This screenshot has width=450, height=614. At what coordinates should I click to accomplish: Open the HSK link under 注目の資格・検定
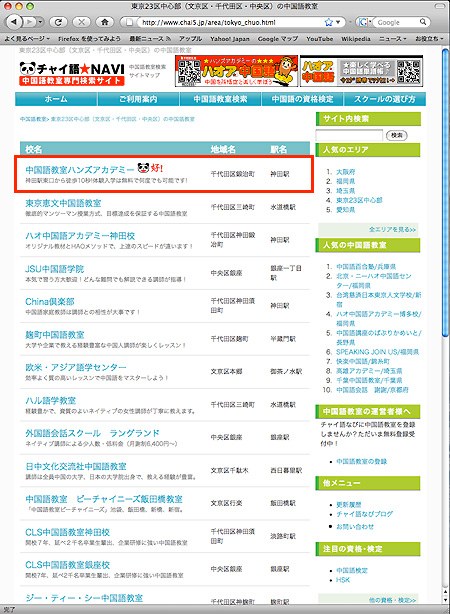click(x=343, y=580)
